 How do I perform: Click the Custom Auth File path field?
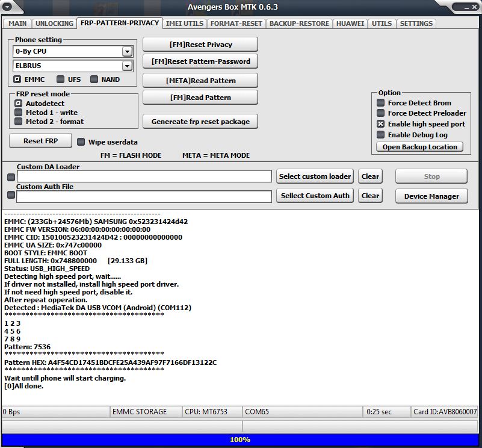click(x=144, y=197)
